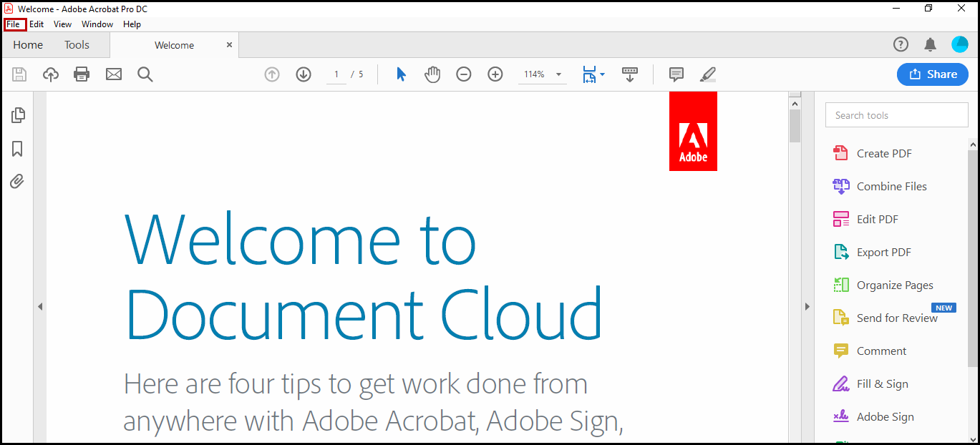Switch to the Tools tab
The image size is (980, 445).
[77, 44]
